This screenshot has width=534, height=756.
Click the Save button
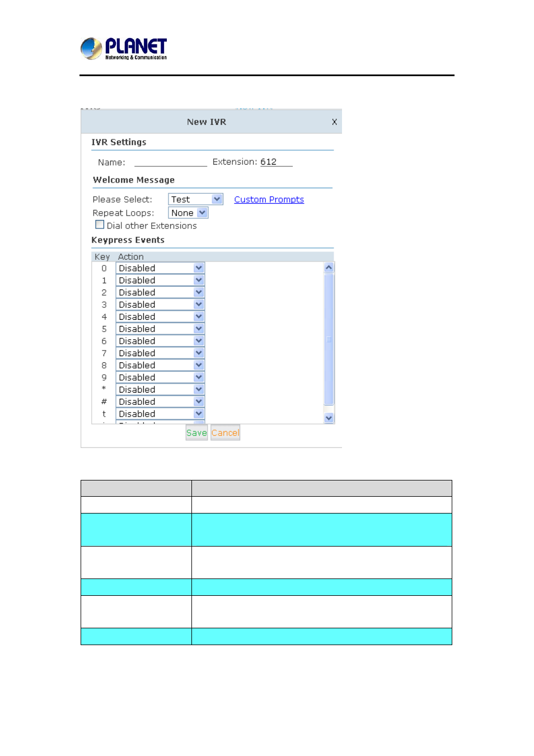pos(196,433)
